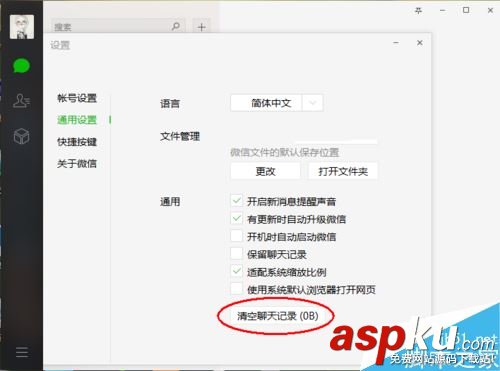
Task: Select the 关于微信 settings tab
Action: [x=77, y=164]
